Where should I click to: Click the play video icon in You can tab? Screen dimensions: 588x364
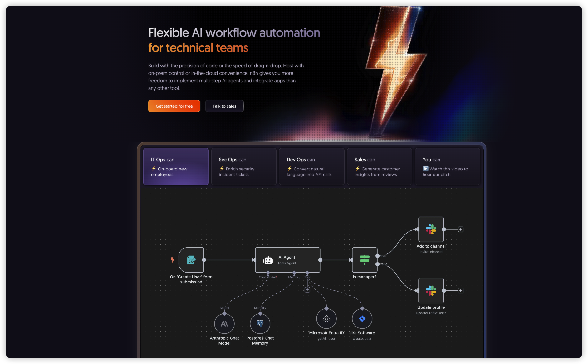[426, 169]
